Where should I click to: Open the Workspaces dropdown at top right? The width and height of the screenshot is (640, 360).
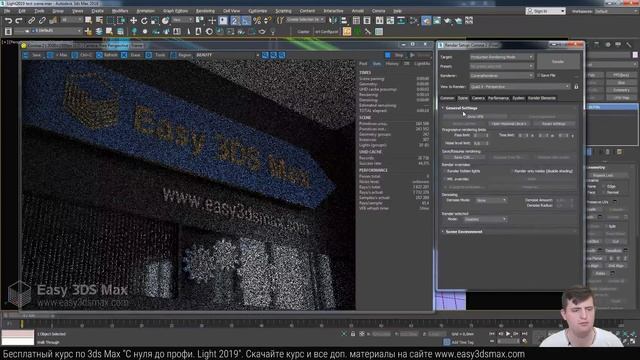[616, 11]
